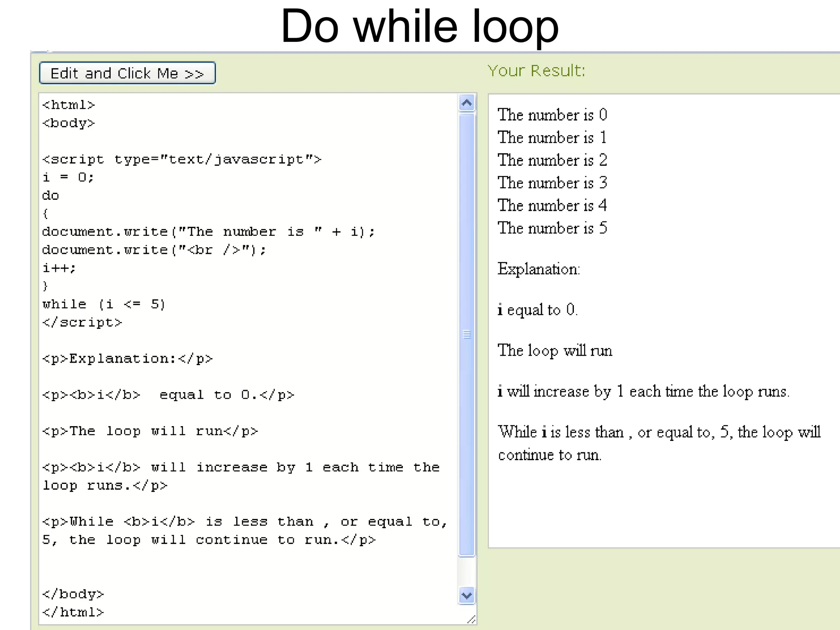Click 'The loop will run' in result
This screenshot has width=840, height=630.
click(x=555, y=351)
